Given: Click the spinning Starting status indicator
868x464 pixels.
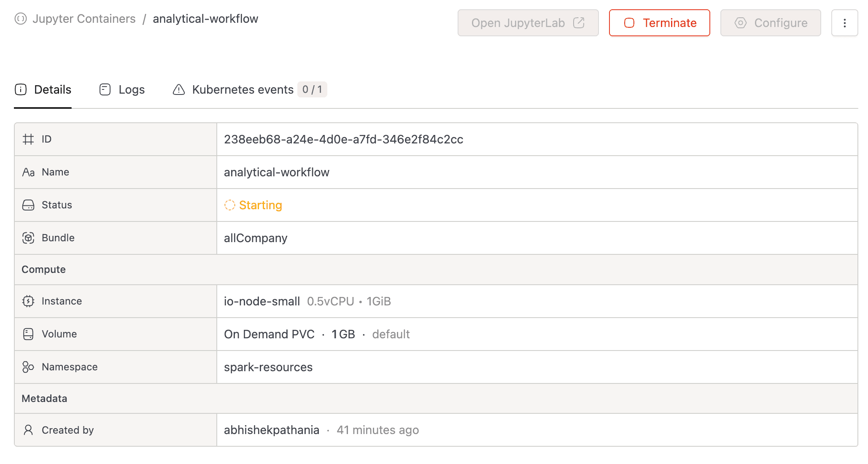Looking at the screenshot, I should 229,205.
